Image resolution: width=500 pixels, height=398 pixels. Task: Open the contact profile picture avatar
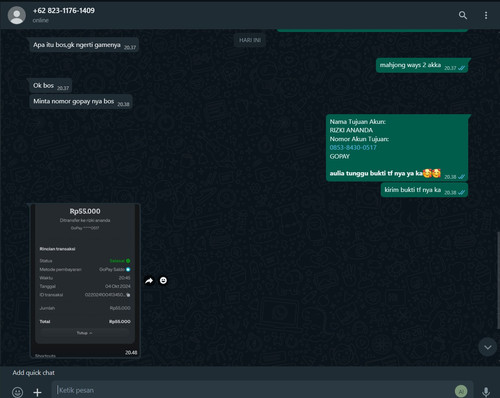17,15
